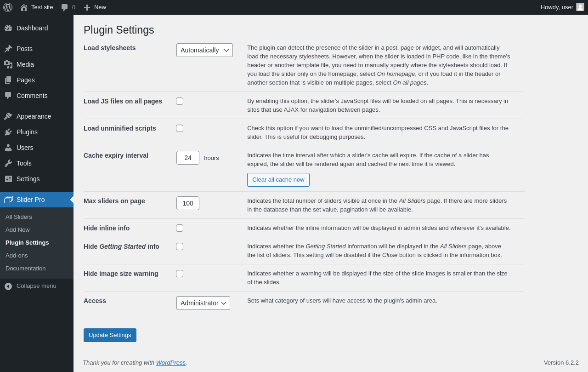Viewport: 588px width, 372px height.
Task: Open the Dashboard gauge icon
Action: [x=8, y=28]
